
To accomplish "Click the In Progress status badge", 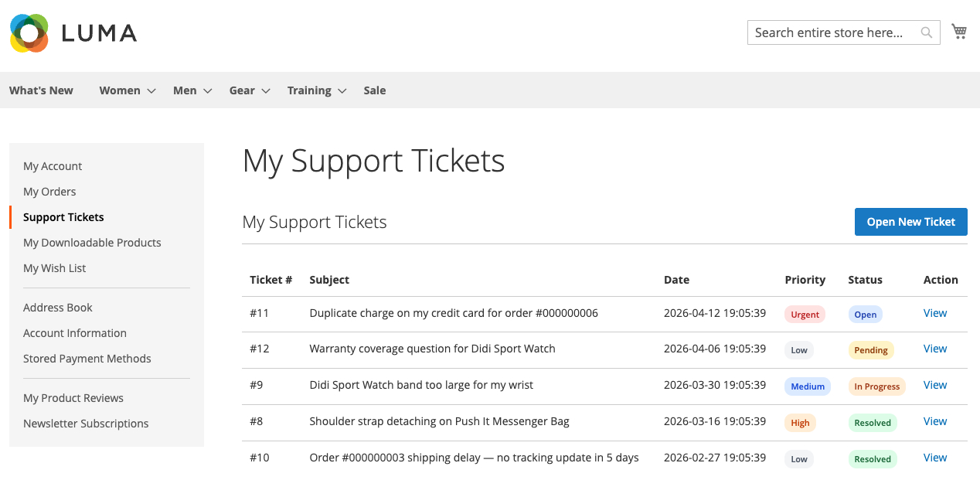I will [x=877, y=386].
